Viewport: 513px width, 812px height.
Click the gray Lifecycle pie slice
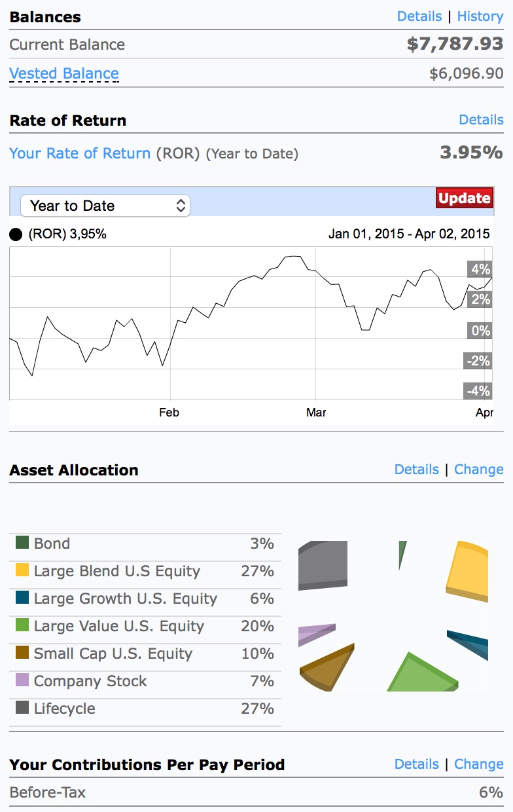[322, 562]
